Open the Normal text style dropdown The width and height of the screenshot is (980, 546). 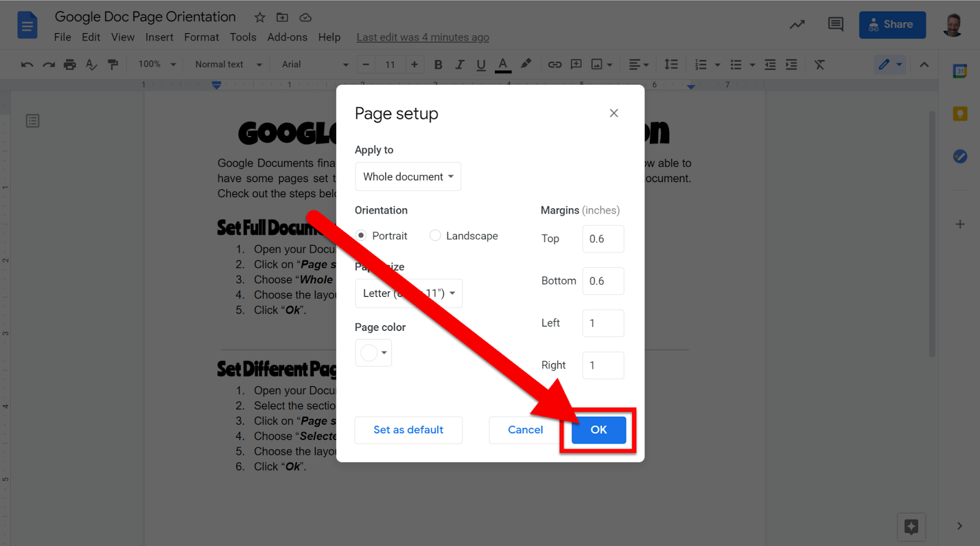[x=228, y=64]
